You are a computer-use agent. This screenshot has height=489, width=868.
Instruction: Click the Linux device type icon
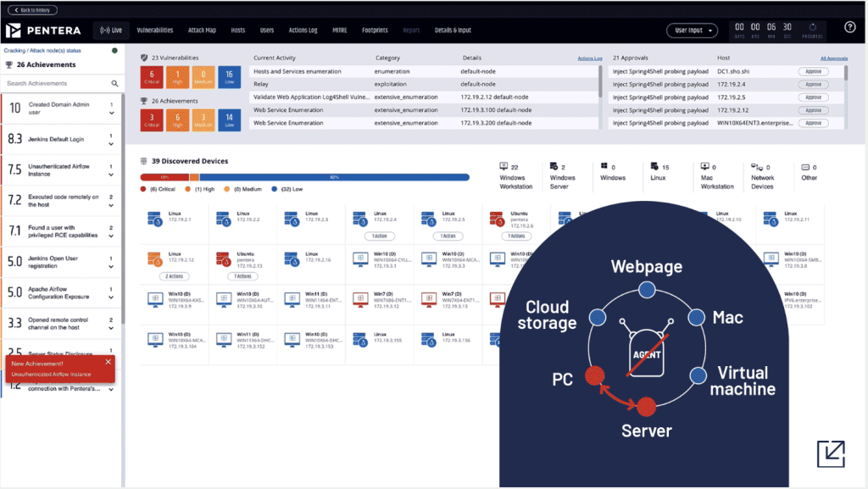click(x=654, y=166)
